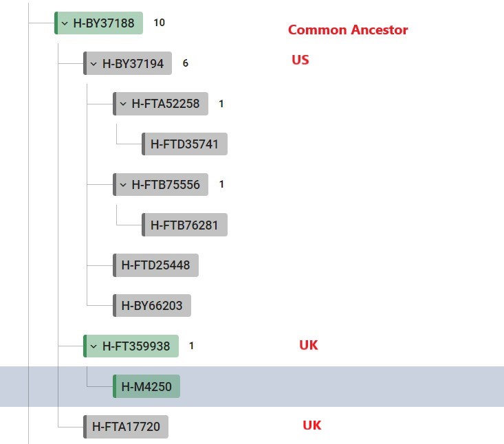Collapse the H-BY37188 branch chevron
This screenshot has width=504, height=444.
65,23
